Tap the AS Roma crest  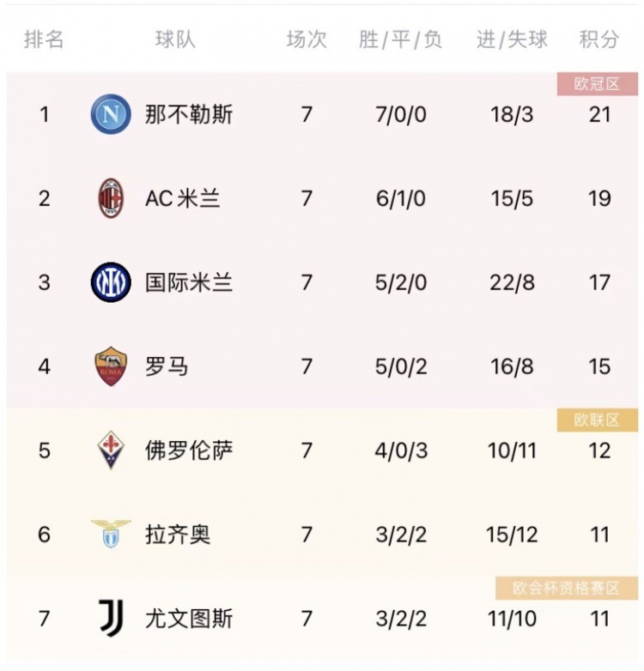coord(111,366)
